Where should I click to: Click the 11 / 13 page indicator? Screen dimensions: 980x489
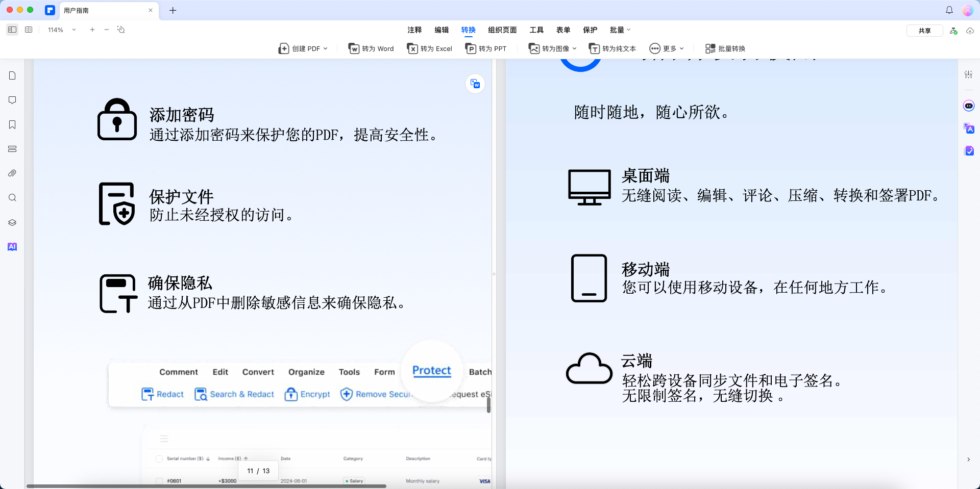click(258, 471)
